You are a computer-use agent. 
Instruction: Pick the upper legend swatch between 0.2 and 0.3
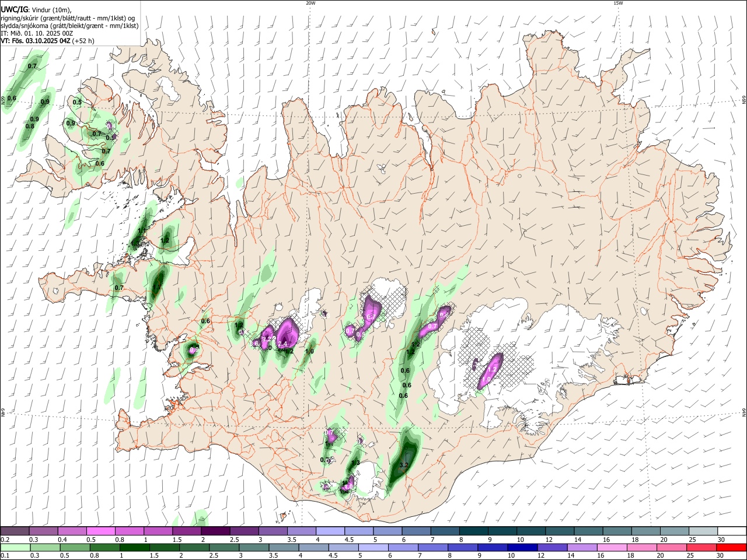15,531
